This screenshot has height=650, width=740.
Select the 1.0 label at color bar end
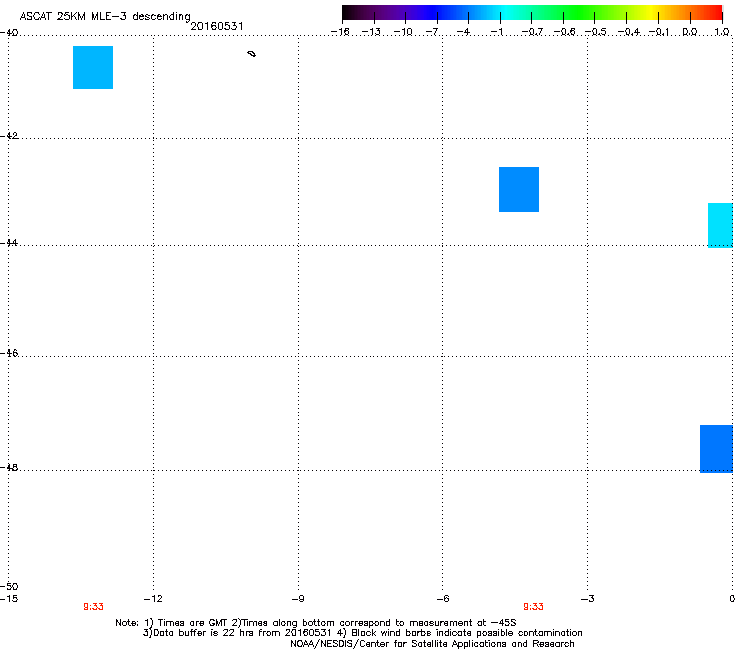[x=722, y=32]
